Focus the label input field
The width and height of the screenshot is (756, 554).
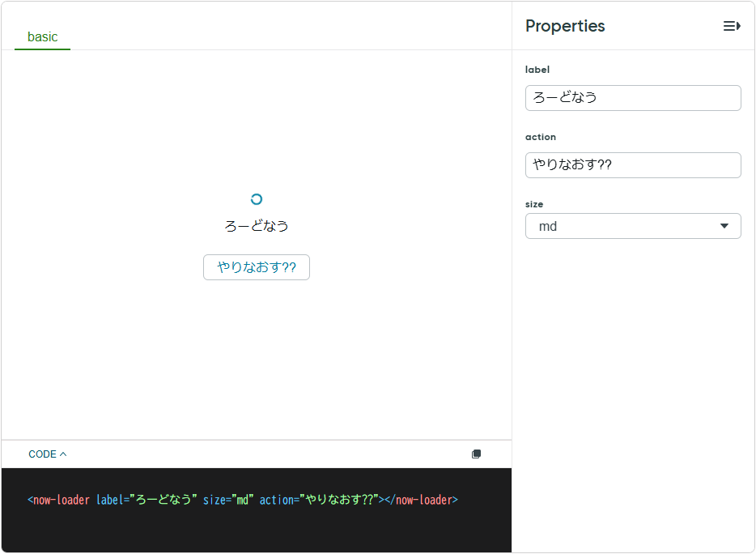click(x=633, y=98)
